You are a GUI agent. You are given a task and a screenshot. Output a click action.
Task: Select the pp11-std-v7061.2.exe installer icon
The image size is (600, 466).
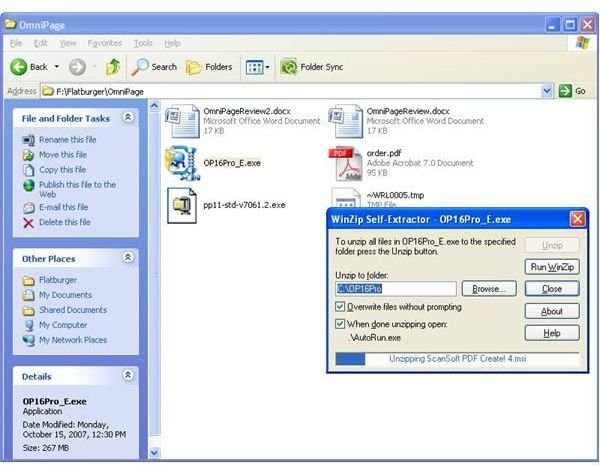tap(182, 205)
